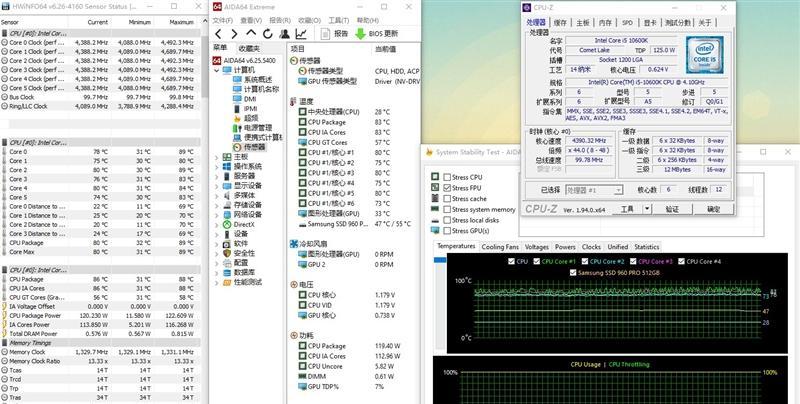Click 性能测试 icon in AIDA64 tree
The height and width of the screenshot is (404, 800).
(x=227, y=282)
